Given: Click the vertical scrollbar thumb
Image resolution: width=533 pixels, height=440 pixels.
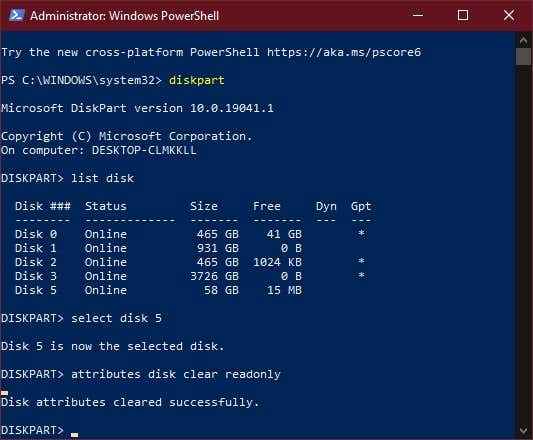Looking at the screenshot, I should click(x=523, y=56).
